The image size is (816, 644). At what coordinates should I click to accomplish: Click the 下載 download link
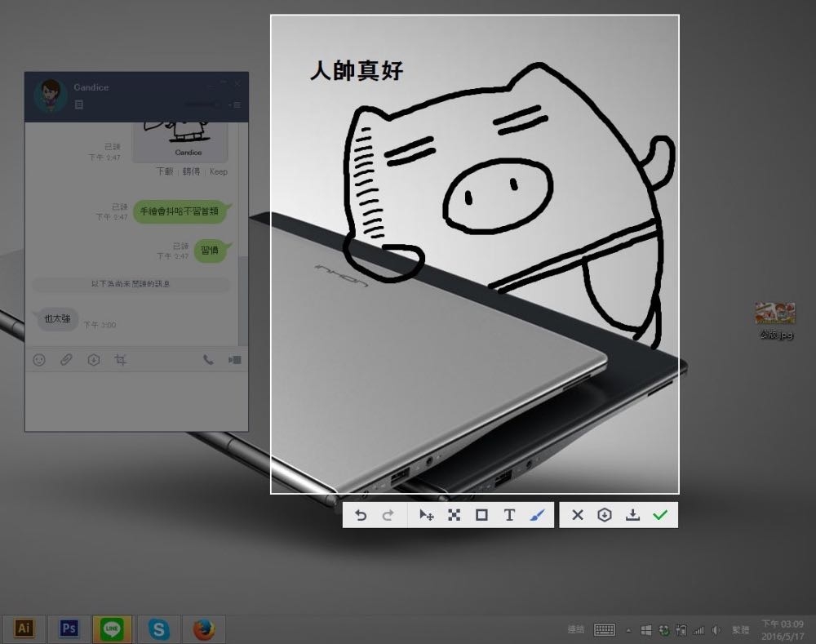pyautogui.click(x=165, y=171)
